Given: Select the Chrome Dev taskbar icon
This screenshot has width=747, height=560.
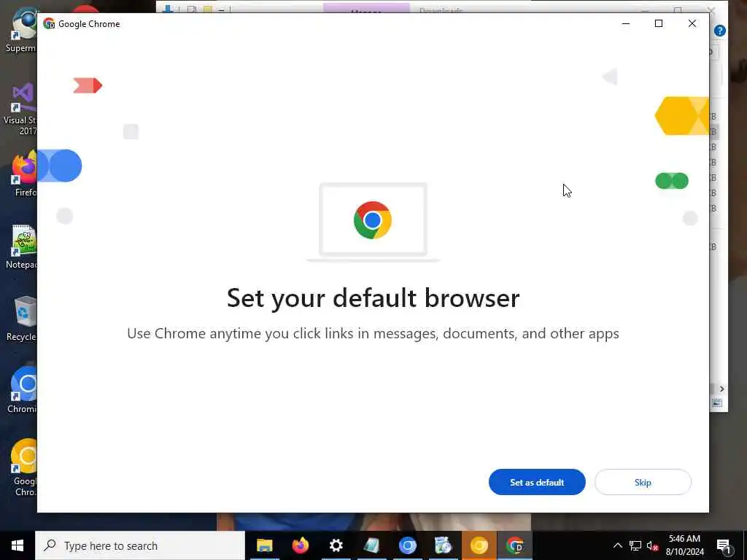Looking at the screenshot, I should coord(514,545).
